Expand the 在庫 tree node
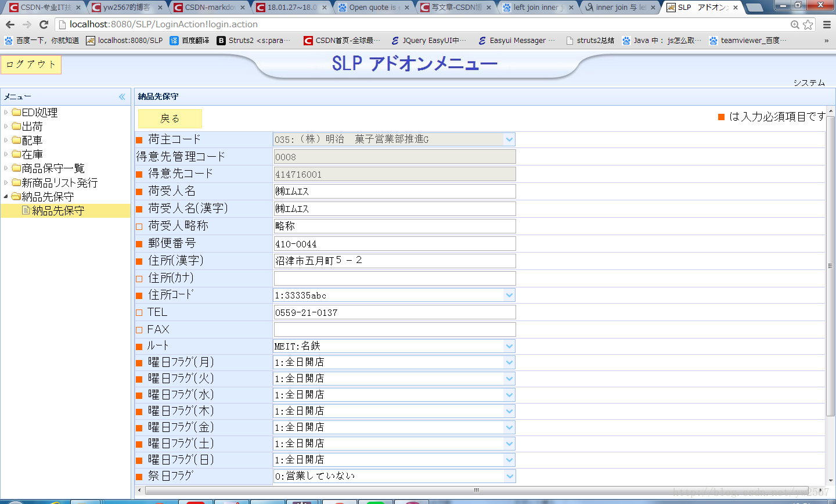Image resolution: width=836 pixels, height=504 pixels. coord(6,154)
